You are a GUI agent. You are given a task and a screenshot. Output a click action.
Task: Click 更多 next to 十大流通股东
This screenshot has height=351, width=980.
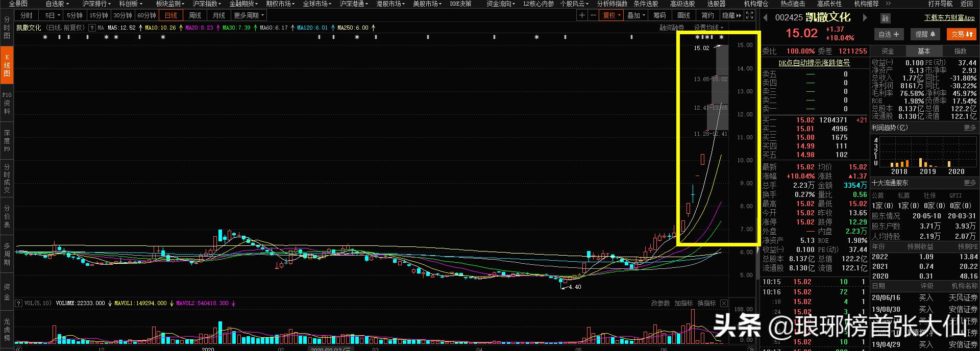tap(970, 183)
